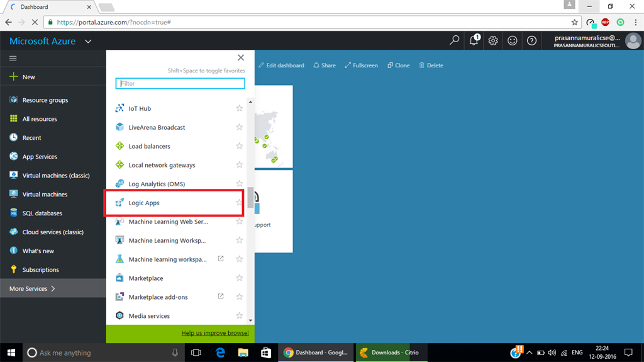Click the Local network gateways icon
Viewport: 644px width, 362px height.
pos(119,164)
